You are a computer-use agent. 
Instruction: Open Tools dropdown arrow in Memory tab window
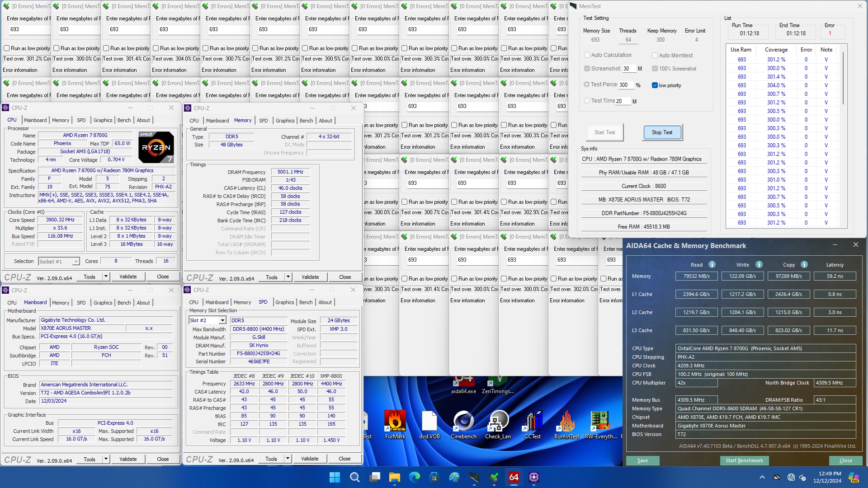tap(288, 277)
